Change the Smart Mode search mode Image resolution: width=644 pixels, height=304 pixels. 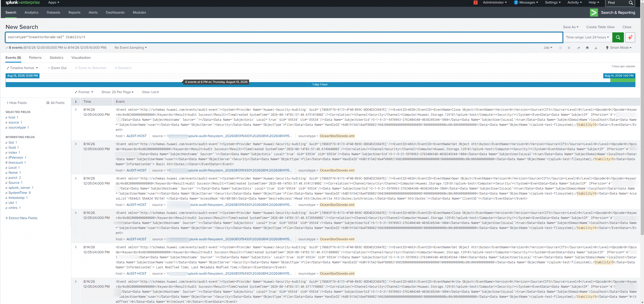pos(619,48)
